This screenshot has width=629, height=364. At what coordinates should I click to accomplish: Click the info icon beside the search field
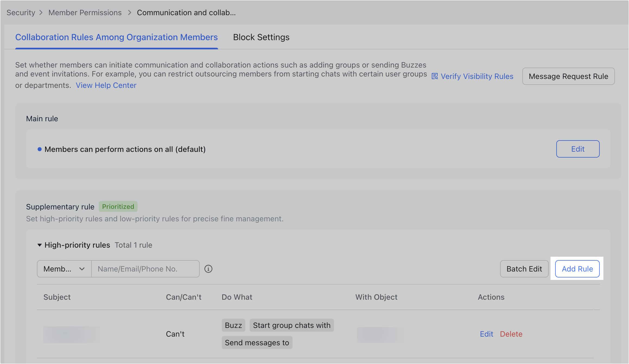click(x=208, y=269)
